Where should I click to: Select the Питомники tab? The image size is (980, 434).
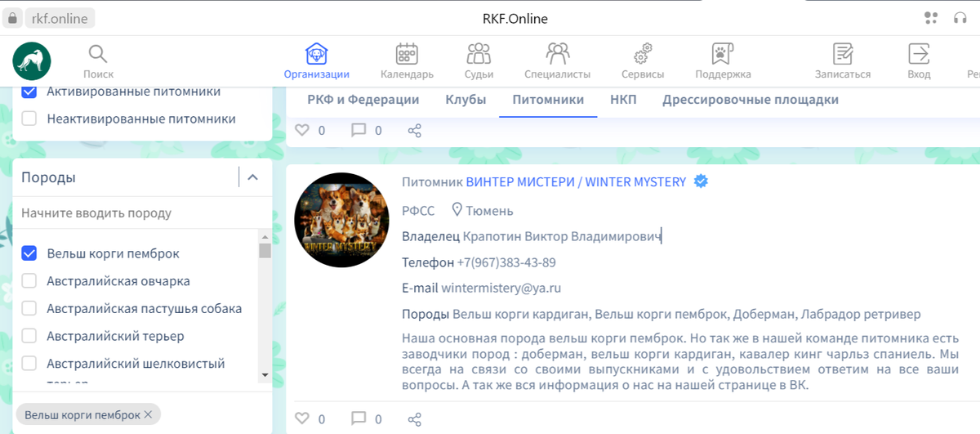(548, 100)
